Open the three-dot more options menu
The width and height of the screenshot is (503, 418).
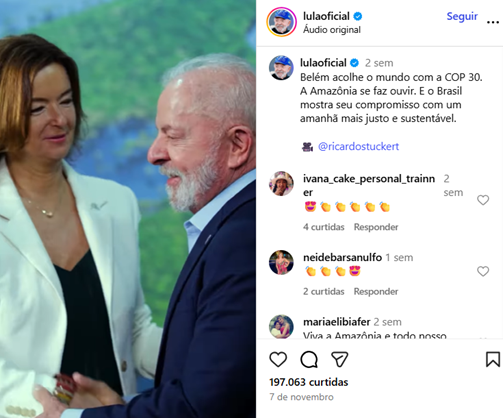(x=493, y=22)
